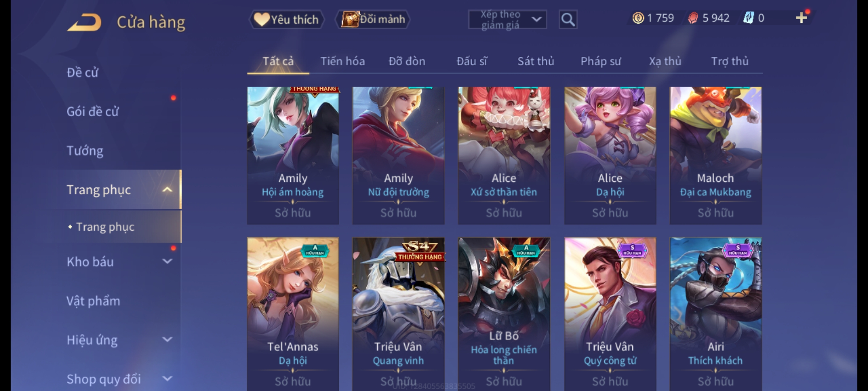Select the Tiến hóa tab

coord(342,61)
